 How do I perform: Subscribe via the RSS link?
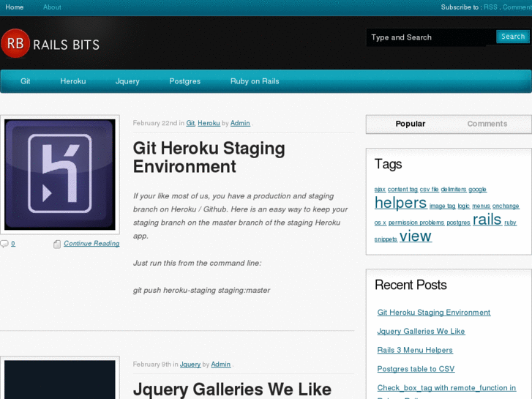[x=490, y=7]
